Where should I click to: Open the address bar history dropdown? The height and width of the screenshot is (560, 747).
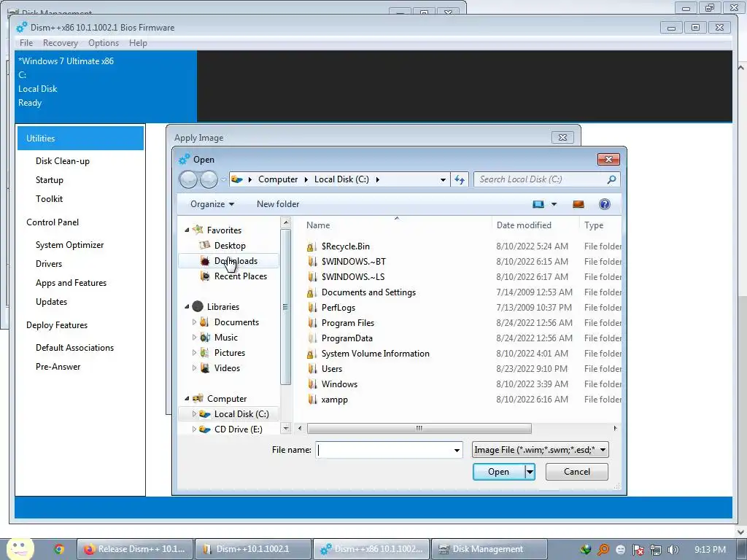point(443,179)
